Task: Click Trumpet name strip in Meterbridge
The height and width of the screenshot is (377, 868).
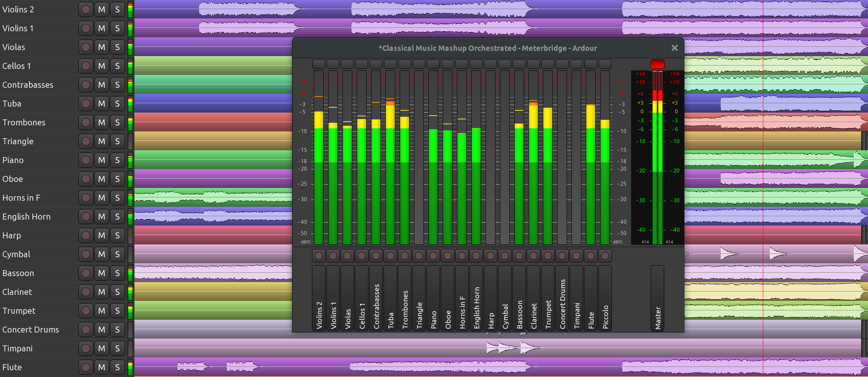Action: pyautogui.click(x=548, y=298)
